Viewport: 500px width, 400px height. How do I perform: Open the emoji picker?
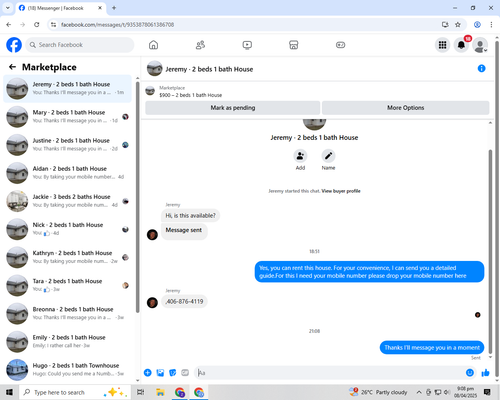point(470,373)
